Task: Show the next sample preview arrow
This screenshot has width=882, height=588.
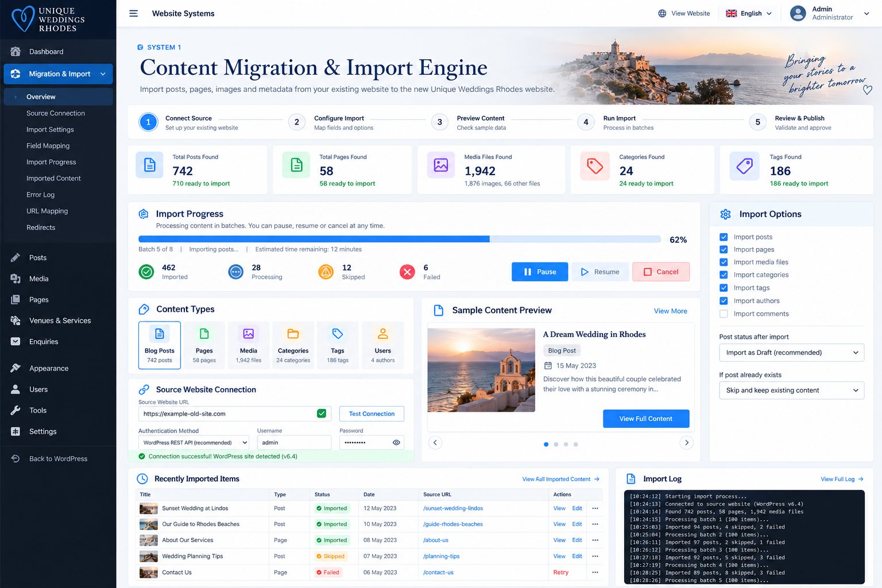Action: coord(687,443)
